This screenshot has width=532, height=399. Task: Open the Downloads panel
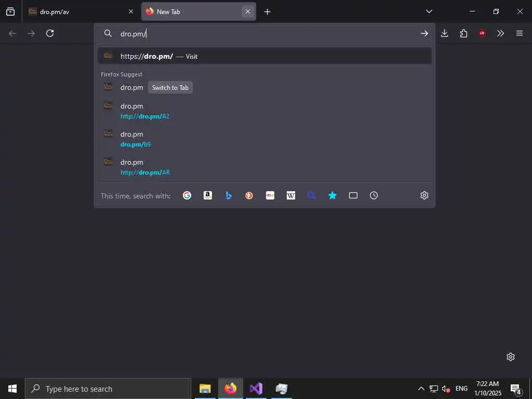(445, 33)
